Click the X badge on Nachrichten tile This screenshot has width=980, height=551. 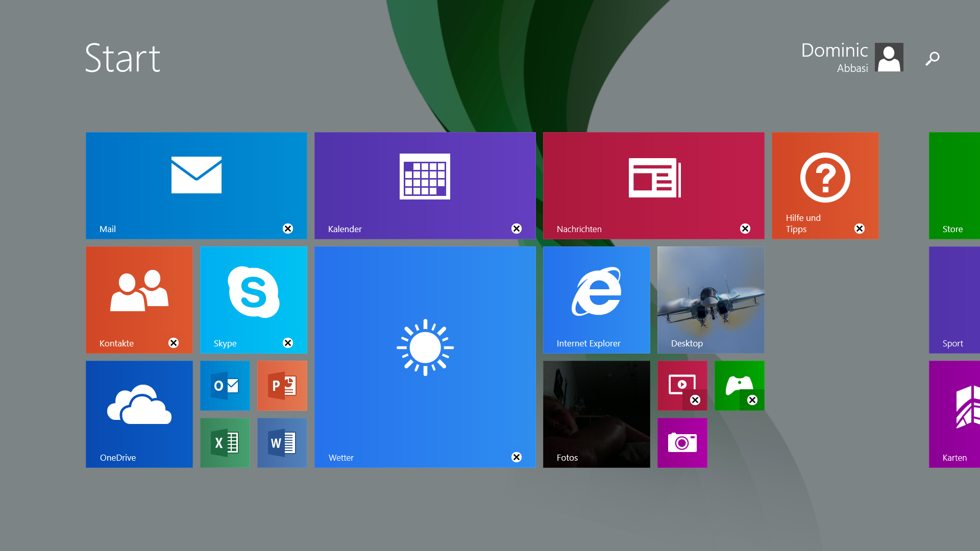(745, 229)
